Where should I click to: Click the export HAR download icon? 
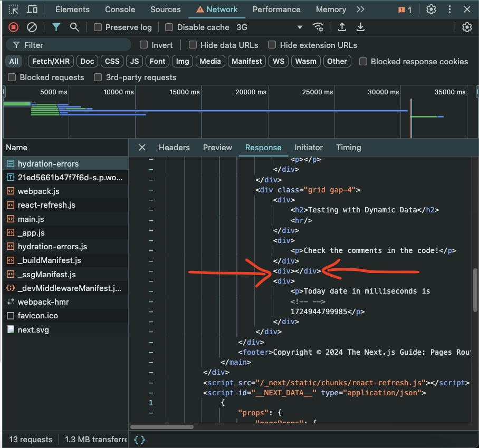[360, 27]
